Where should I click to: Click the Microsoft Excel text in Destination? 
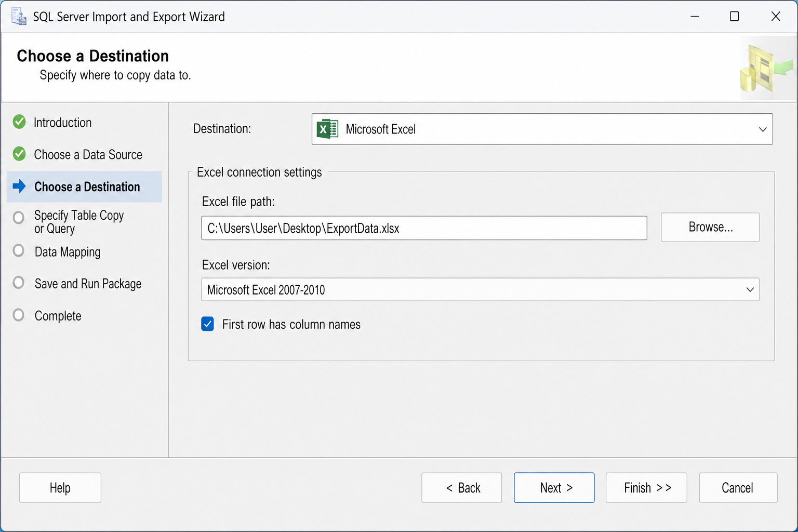pos(381,129)
